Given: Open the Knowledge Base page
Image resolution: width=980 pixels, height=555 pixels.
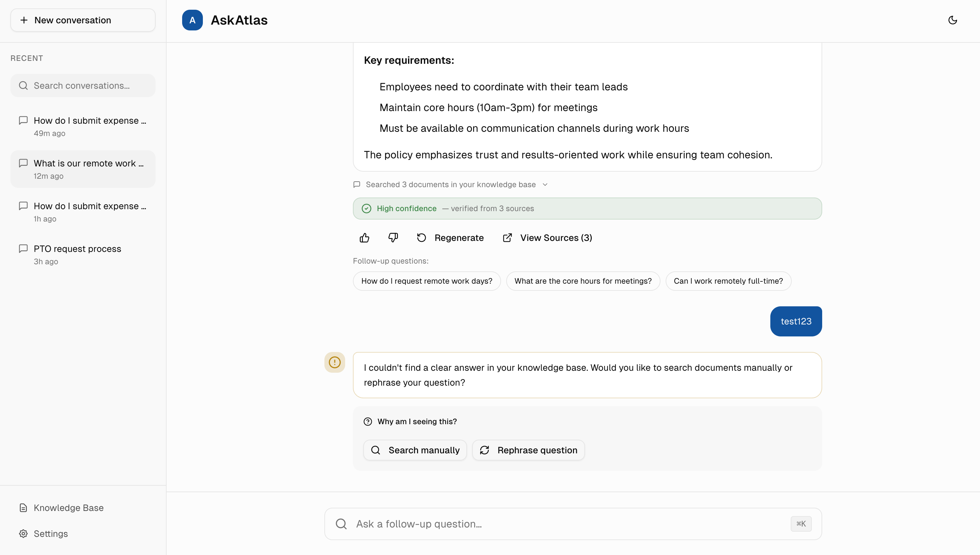Looking at the screenshot, I should click(x=69, y=508).
